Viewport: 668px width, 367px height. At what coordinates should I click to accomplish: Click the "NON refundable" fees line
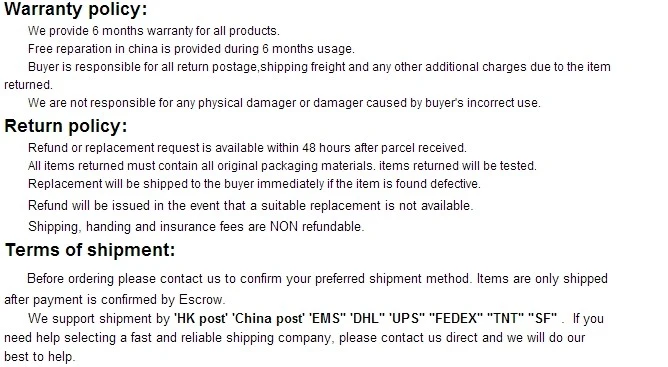(x=196, y=226)
